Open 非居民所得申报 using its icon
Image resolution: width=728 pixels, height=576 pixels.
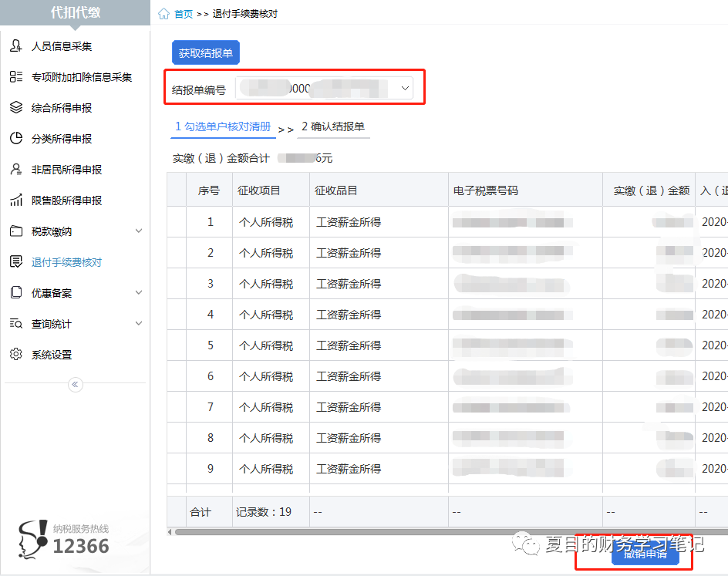(17, 169)
